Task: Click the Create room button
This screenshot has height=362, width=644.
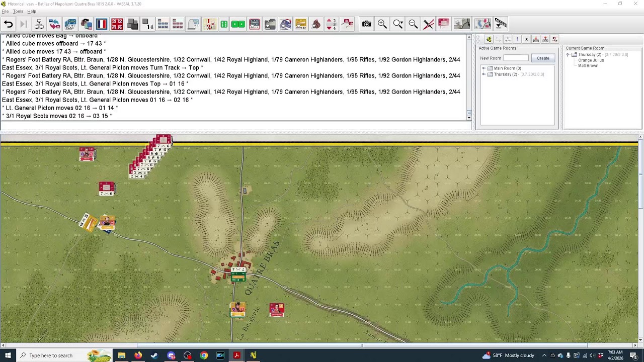Action: coord(543,58)
